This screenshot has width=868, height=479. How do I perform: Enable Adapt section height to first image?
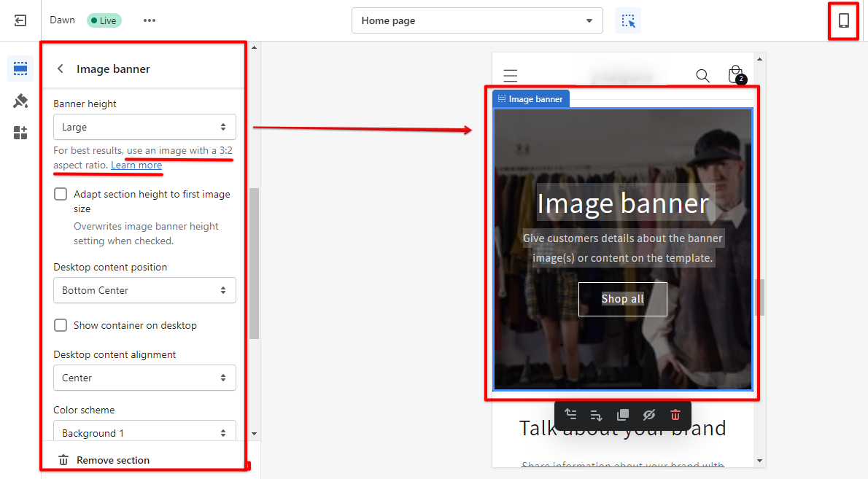pos(61,195)
